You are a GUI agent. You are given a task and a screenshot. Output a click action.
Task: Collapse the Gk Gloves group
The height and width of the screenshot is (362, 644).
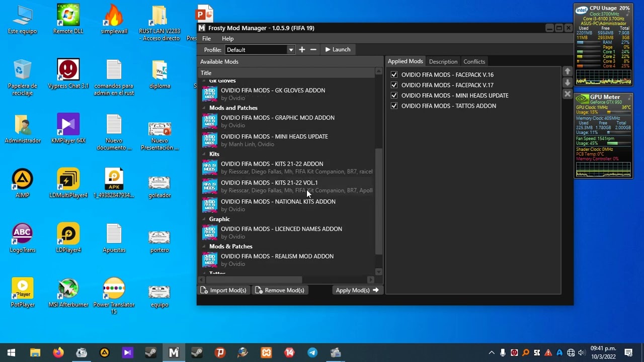(x=204, y=81)
